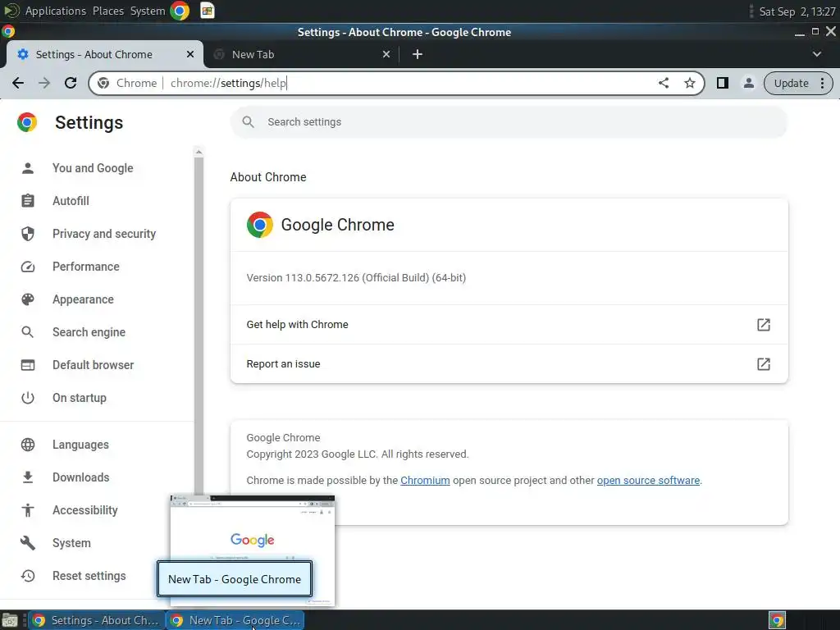Open a new tab with plus
The height and width of the screenshot is (630, 840).
click(x=418, y=54)
